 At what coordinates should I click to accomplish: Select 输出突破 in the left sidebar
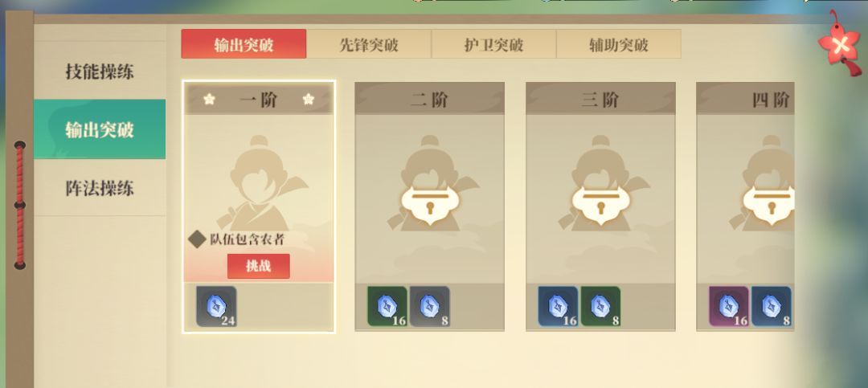[100, 129]
